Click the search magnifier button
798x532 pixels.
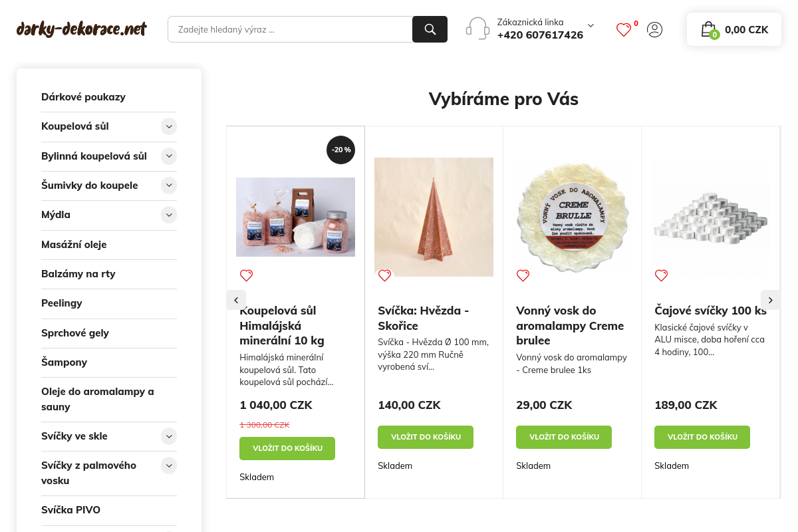pyautogui.click(x=430, y=29)
